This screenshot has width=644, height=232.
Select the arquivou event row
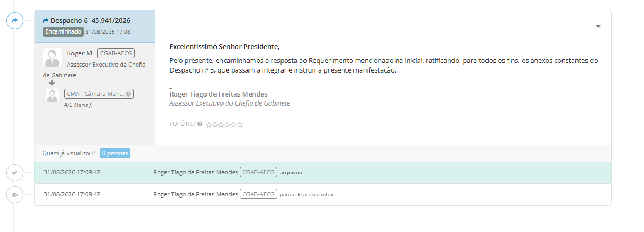click(323, 173)
